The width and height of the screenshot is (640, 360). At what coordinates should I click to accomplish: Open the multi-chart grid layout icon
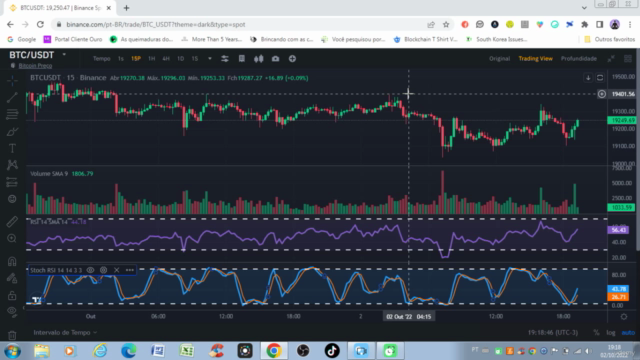tap(628, 59)
